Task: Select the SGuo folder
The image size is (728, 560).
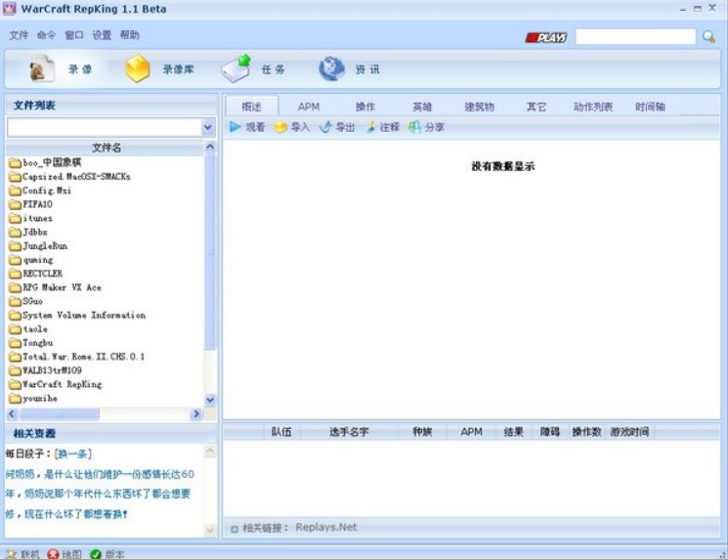Action: click(25, 301)
